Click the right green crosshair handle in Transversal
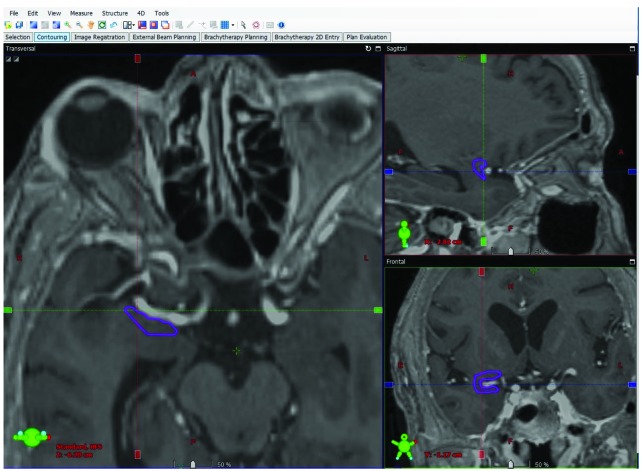 point(378,310)
